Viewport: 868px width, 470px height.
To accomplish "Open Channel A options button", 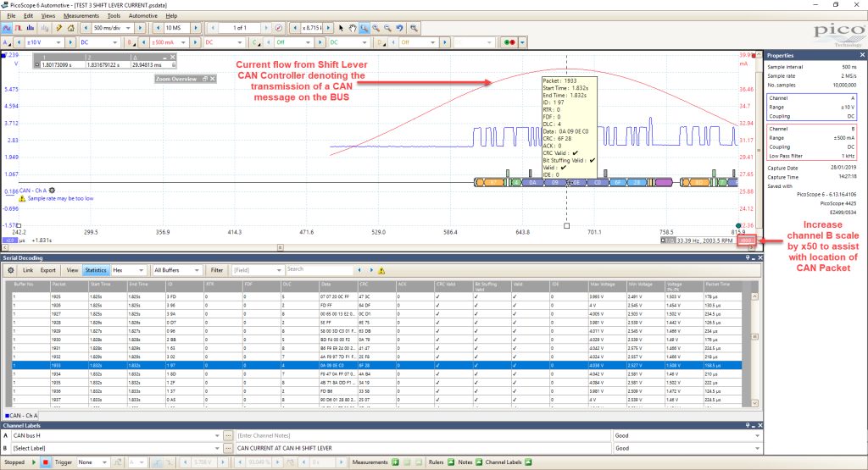I will click(7, 42).
